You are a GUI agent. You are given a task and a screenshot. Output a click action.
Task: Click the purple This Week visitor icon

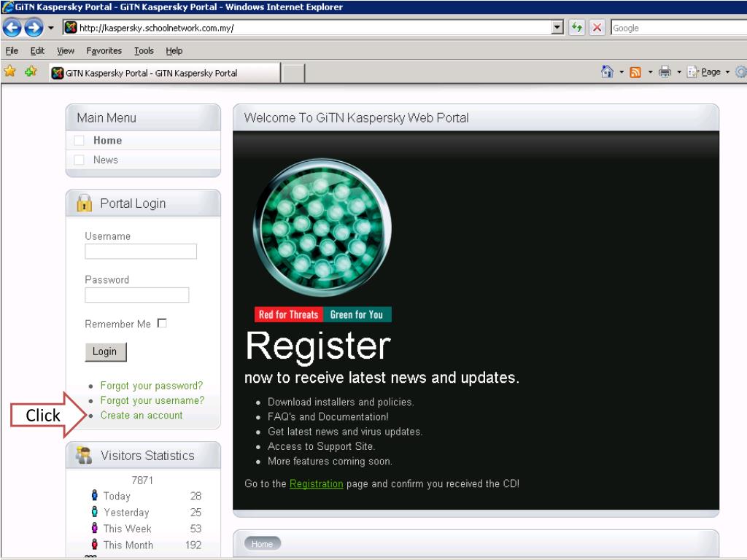94,528
